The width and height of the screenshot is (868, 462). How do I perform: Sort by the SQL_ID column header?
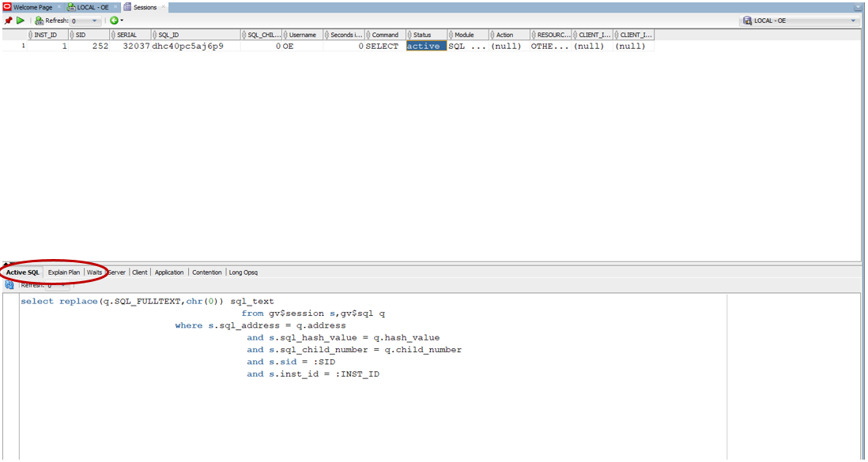click(x=196, y=35)
